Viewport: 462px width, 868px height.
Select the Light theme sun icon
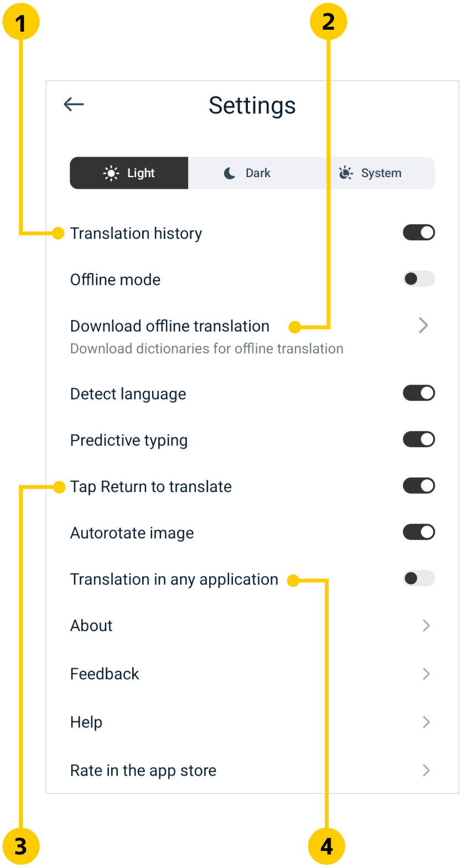(111, 173)
